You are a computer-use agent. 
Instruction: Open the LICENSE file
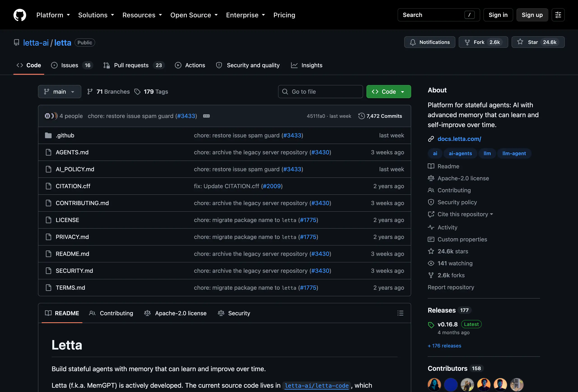67,220
